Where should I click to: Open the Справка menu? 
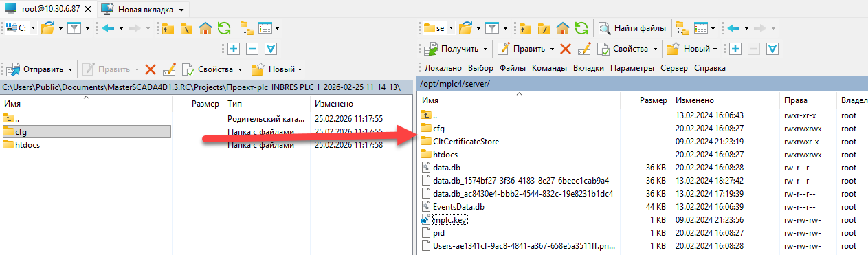click(x=709, y=68)
